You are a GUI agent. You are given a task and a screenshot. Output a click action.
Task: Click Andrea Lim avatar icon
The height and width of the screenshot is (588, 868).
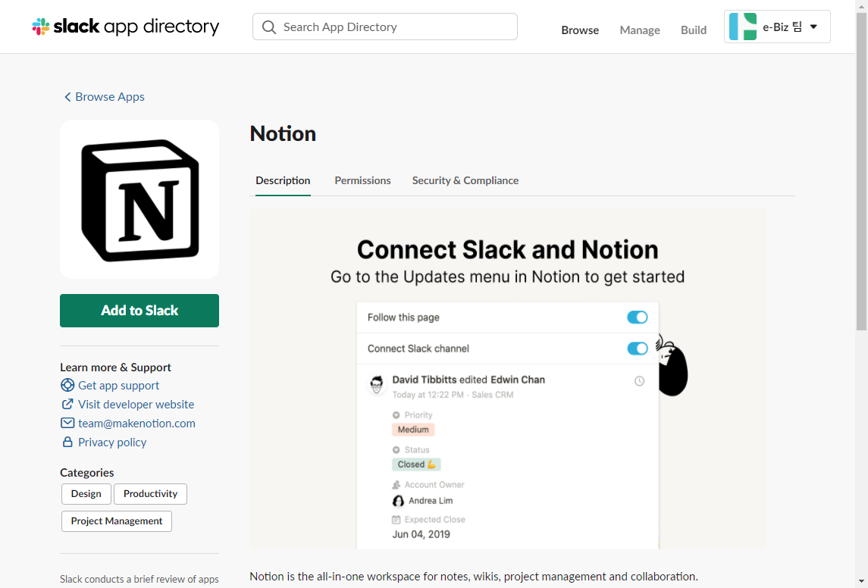pos(398,501)
